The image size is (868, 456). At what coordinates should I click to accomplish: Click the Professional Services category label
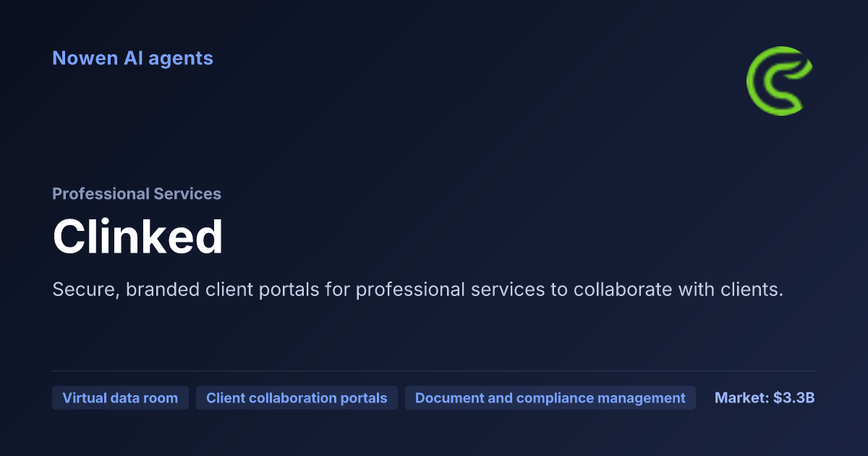pyautogui.click(x=137, y=194)
